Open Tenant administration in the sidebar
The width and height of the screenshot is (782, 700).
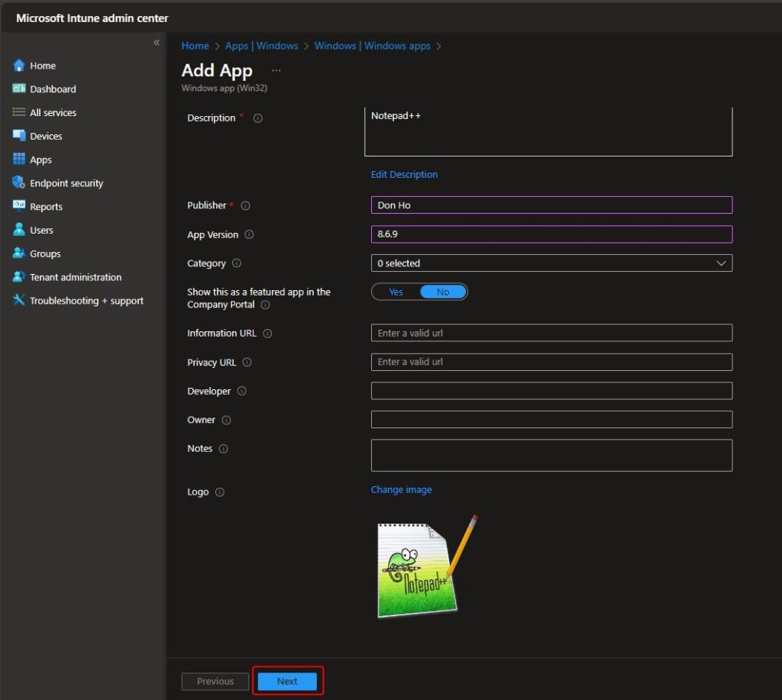(76, 277)
